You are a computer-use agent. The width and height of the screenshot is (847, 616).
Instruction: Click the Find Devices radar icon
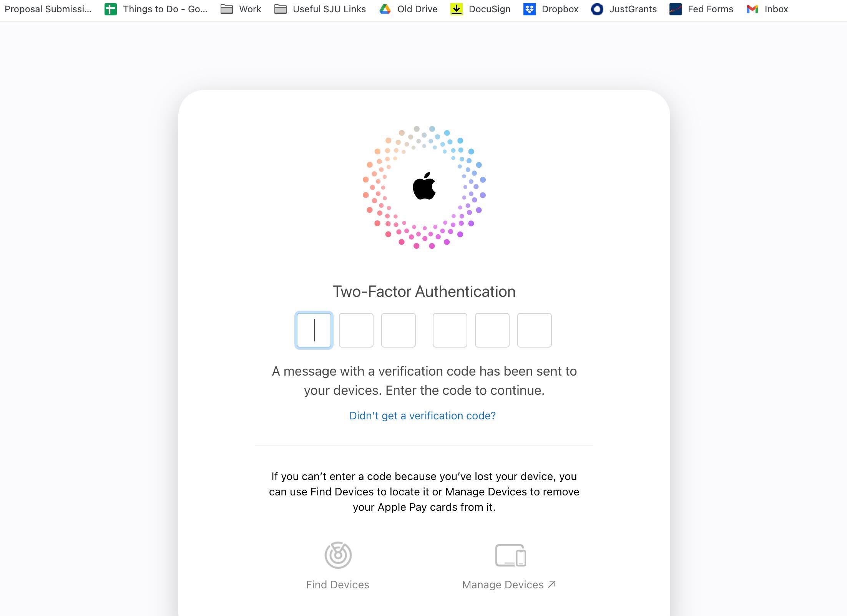tap(338, 555)
